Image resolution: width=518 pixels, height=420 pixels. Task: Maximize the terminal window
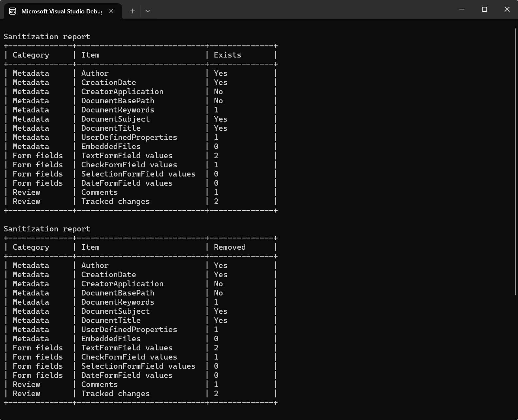pyautogui.click(x=484, y=9)
